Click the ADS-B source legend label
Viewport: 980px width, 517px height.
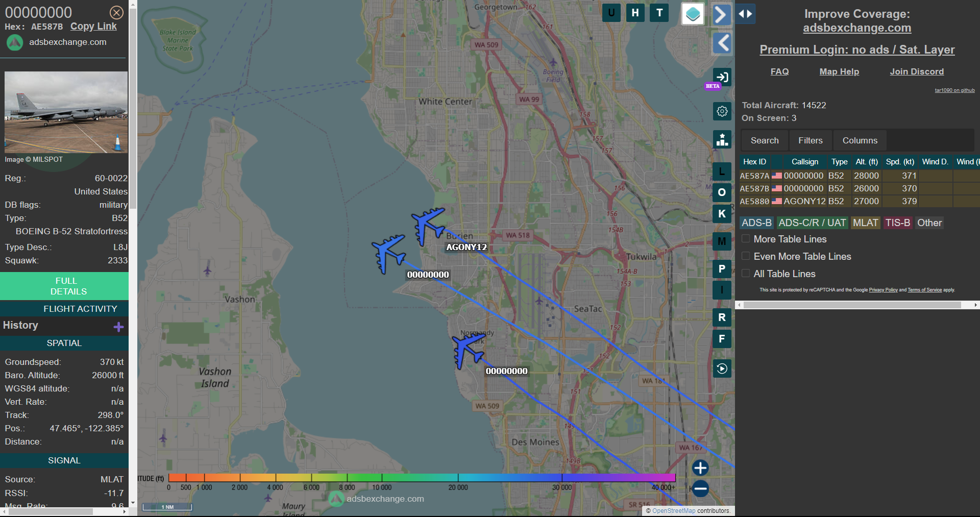[x=756, y=223]
